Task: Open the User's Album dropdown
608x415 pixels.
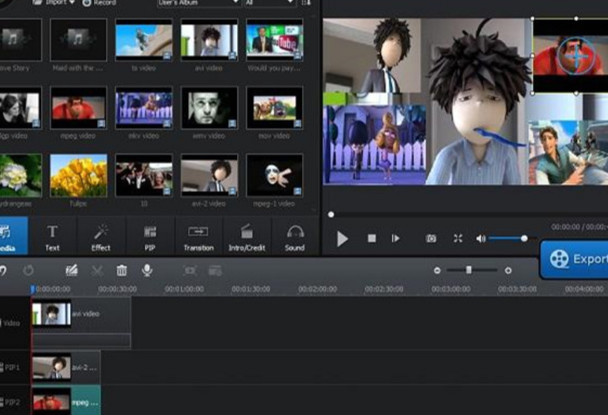Action: (198, 3)
